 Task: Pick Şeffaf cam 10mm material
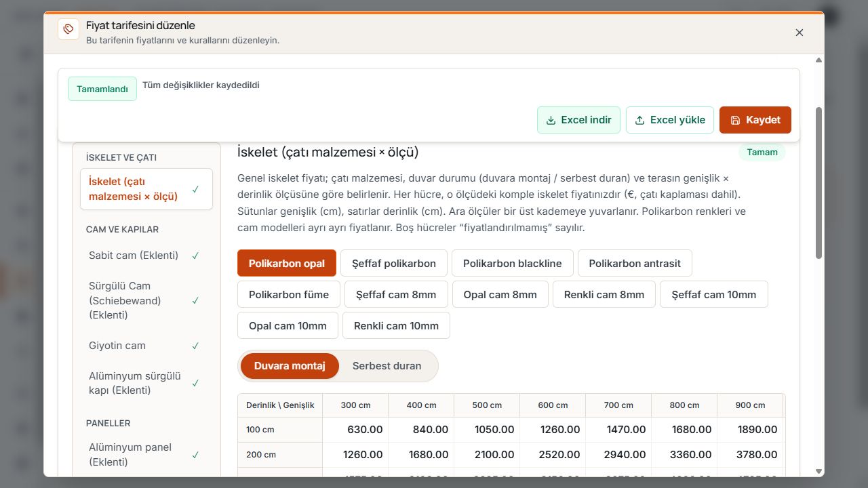click(x=714, y=294)
